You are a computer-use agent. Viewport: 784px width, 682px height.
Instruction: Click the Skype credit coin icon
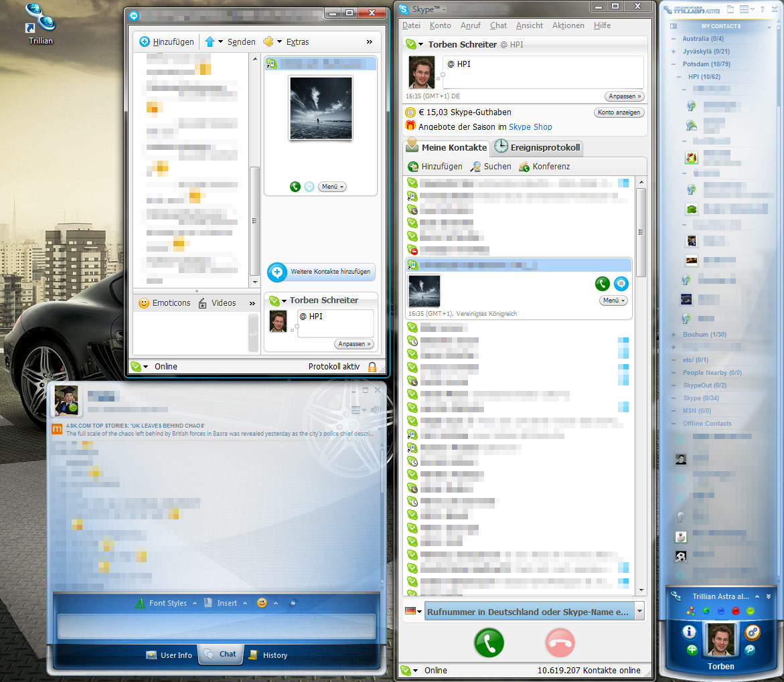pyautogui.click(x=410, y=112)
